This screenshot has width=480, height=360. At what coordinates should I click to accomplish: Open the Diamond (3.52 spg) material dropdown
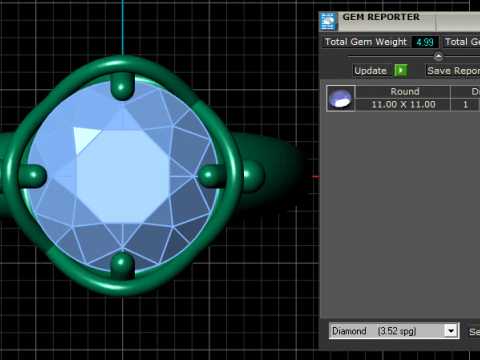point(451,331)
